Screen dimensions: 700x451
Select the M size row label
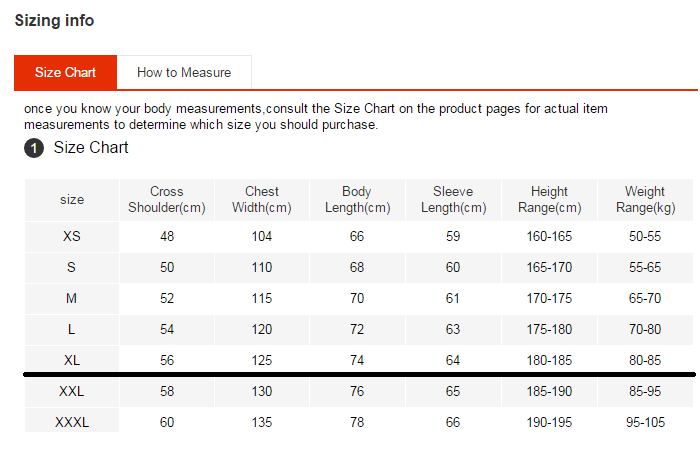(x=72, y=299)
